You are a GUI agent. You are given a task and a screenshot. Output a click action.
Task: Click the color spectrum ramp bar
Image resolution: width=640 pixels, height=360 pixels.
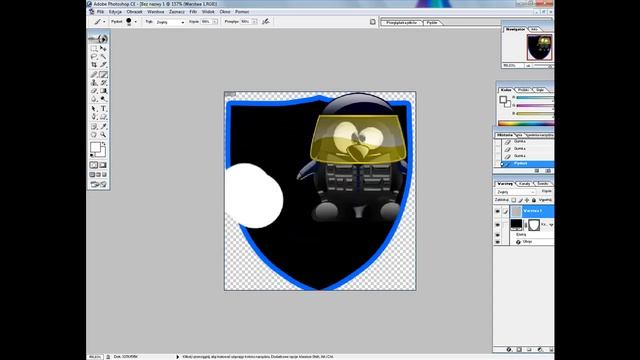(x=526, y=123)
